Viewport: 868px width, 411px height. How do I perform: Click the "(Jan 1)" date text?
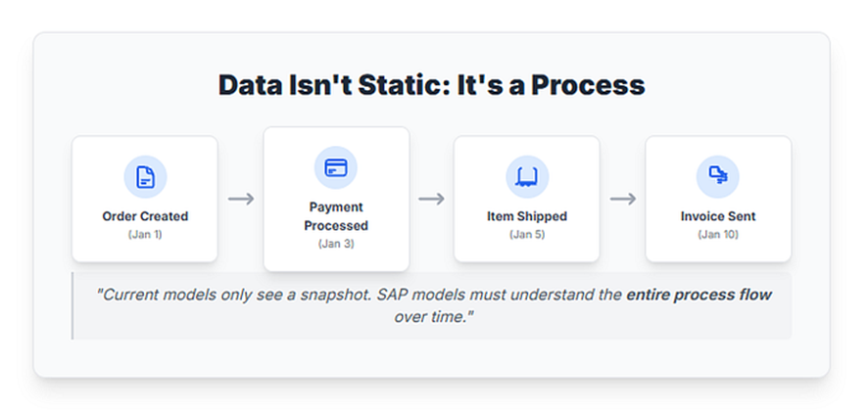point(145,235)
